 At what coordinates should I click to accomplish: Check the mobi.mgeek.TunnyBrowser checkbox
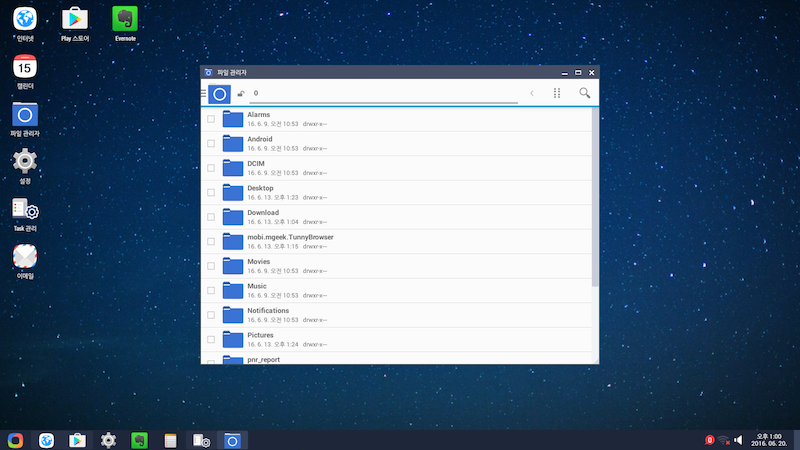(x=211, y=241)
